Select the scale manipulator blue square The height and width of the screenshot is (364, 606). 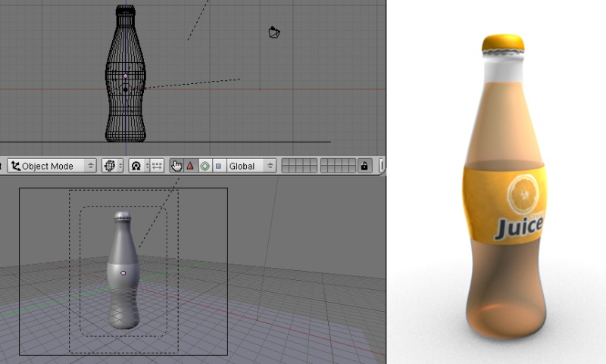click(x=219, y=166)
